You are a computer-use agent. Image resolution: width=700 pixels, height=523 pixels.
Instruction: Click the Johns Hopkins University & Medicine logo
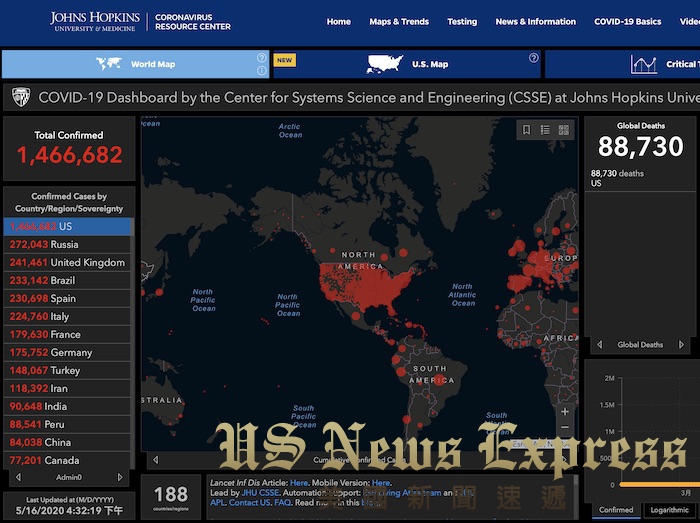coord(95,21)
